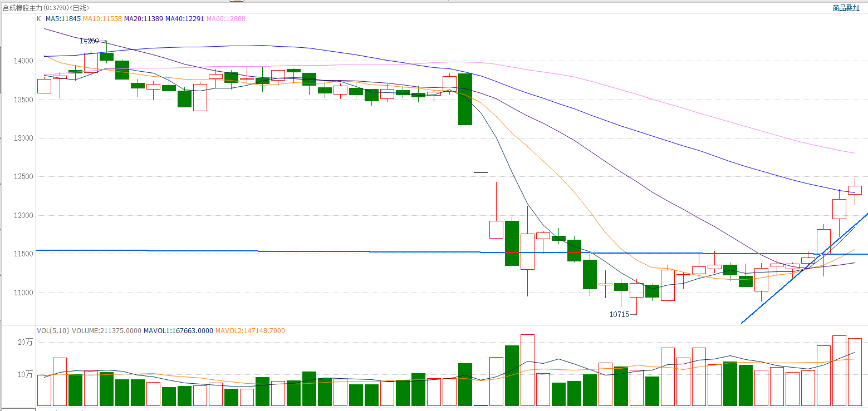The image size is (868, 411).
Task: Click the 10万 volume axis label
Action: [x=26, y=375]
